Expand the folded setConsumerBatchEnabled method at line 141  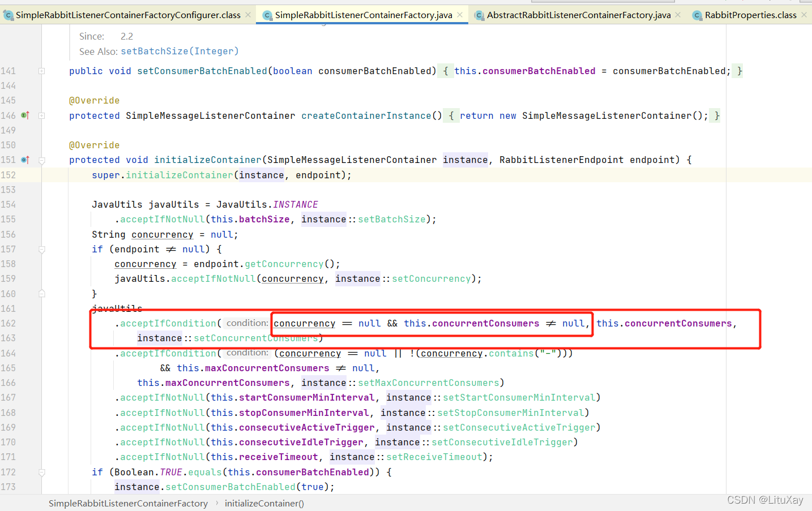41,70
